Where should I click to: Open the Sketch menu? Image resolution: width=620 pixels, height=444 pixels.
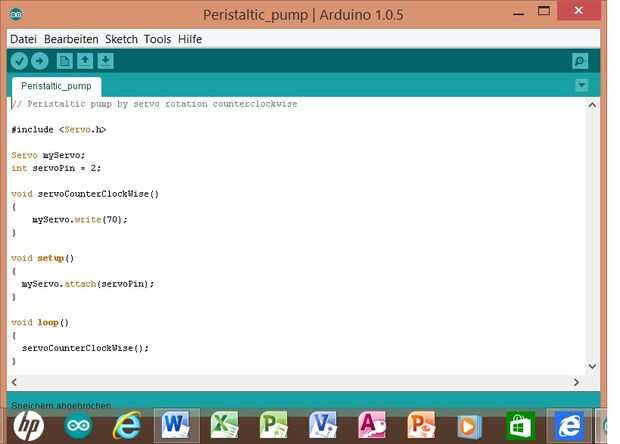(x=121, y=39)
